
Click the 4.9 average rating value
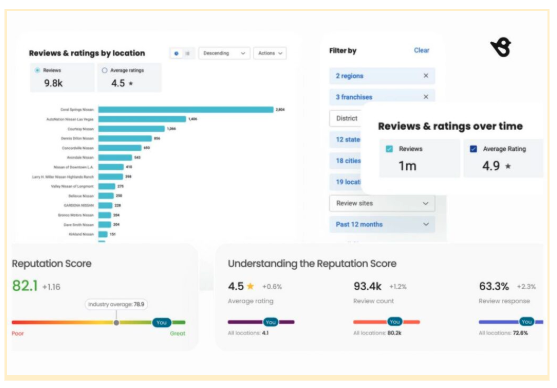491,166
